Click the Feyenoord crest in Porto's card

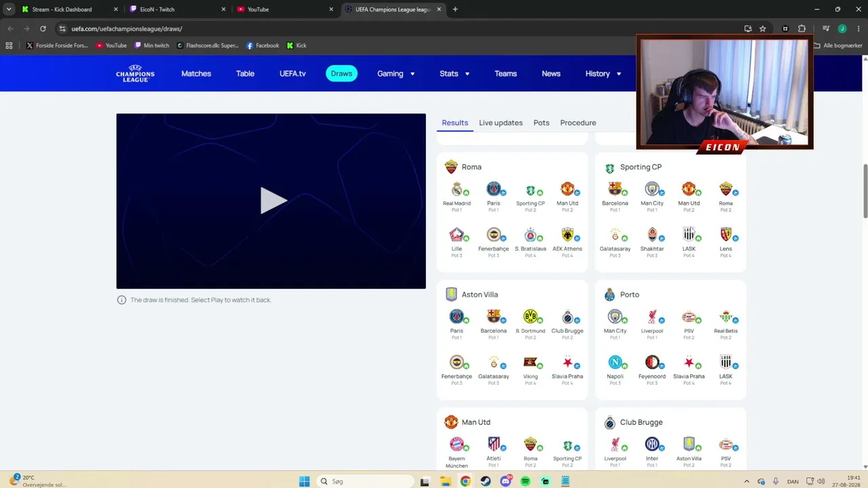(652, 362)
